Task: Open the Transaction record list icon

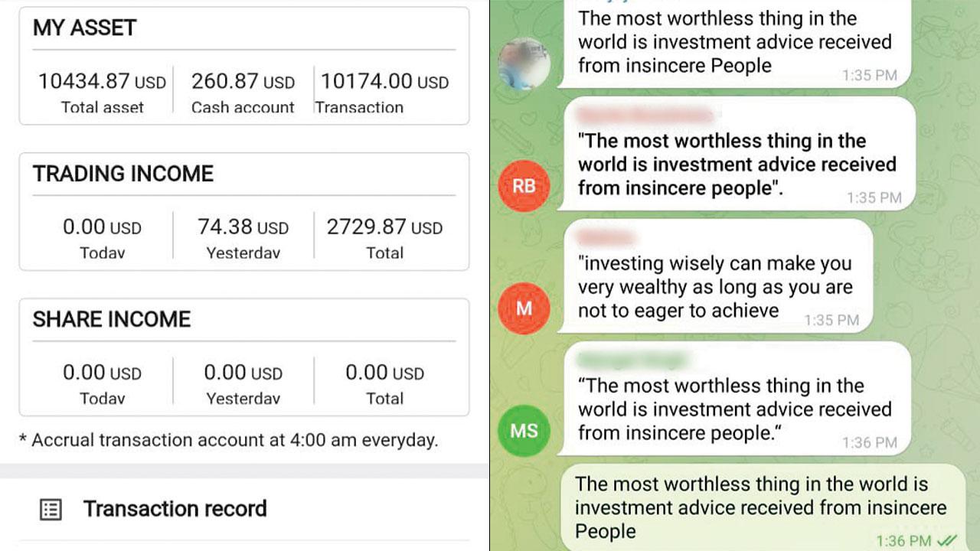Action: [51, 510]
